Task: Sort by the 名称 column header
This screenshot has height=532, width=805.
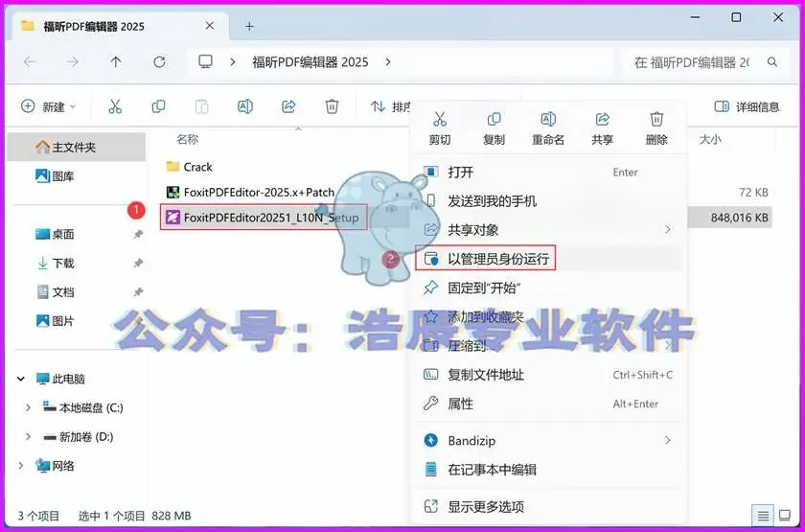Action: (188, 139)
